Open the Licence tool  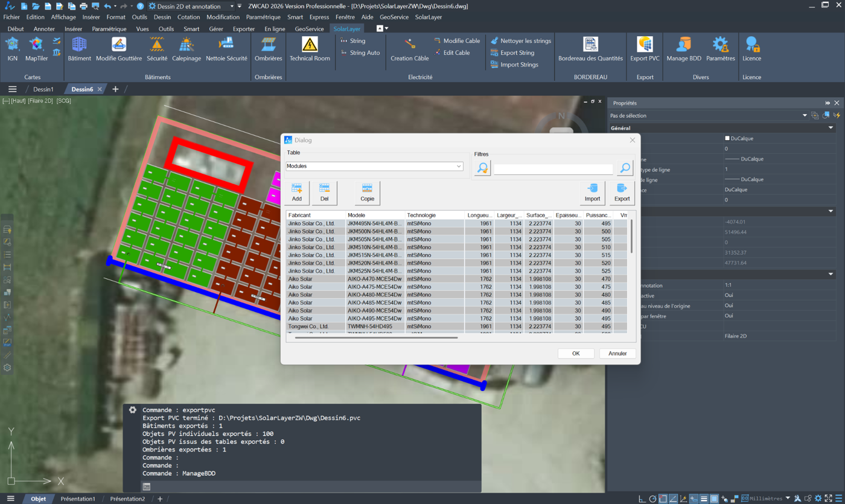tap(752, 49)
